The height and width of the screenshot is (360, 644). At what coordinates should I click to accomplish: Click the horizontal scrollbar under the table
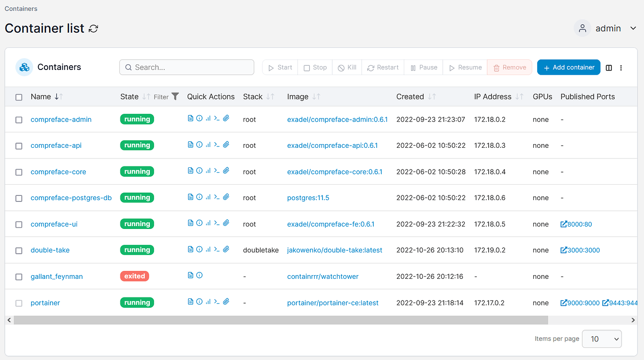coord(280,320)
